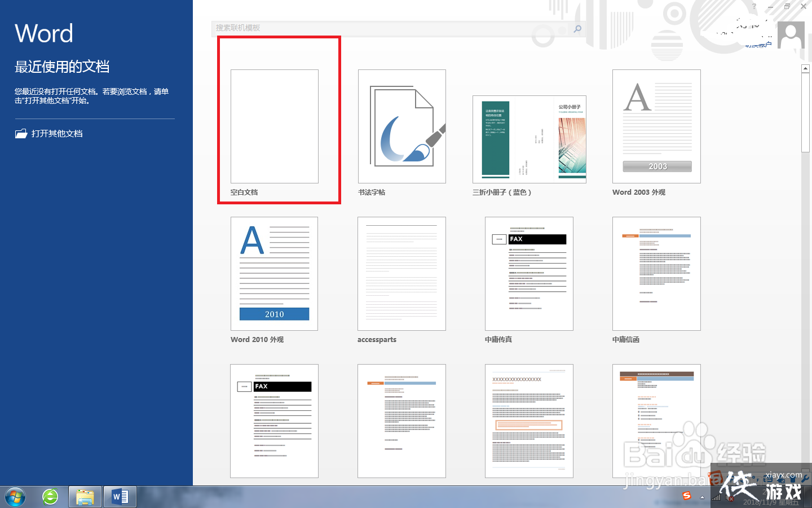Minimize the Word window
This screenshot has height=508, width=812.
point(771,6)
